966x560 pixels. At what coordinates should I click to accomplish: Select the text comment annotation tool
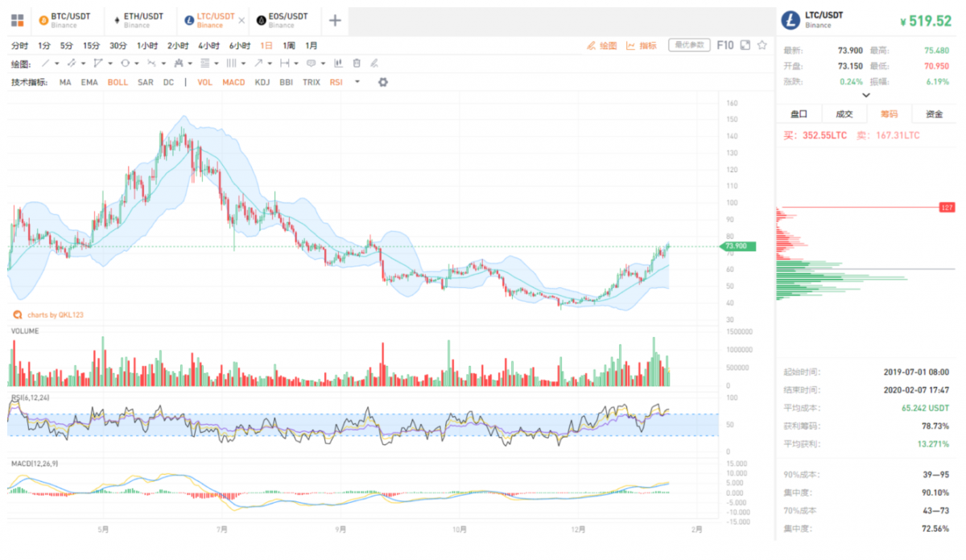pos(311,63)
